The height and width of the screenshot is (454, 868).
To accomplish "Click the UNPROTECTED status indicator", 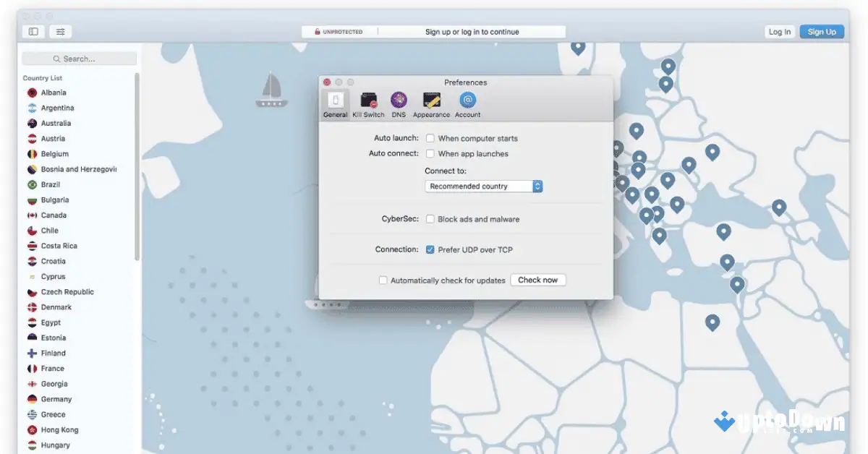I will 340,31.
